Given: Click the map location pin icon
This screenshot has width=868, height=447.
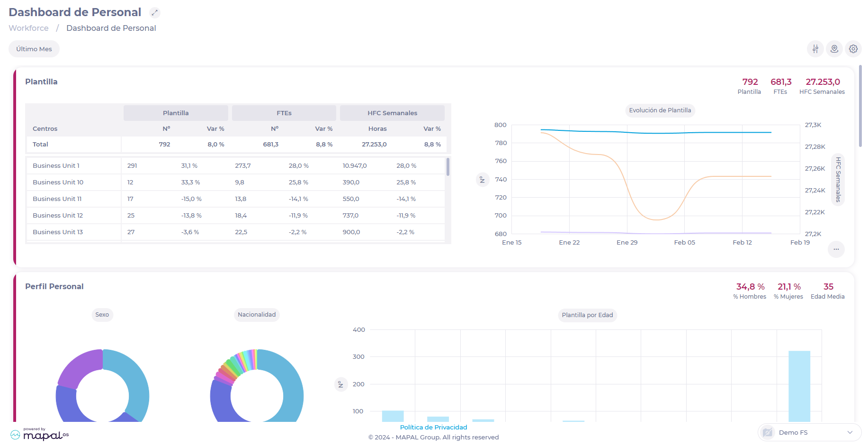Looking at the screenshot, I should coord(834,49).
